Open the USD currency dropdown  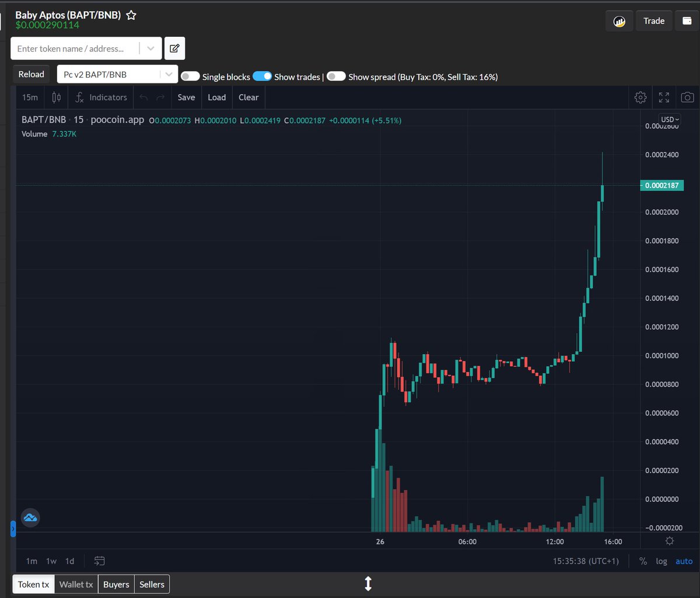[x=670, y=119]
